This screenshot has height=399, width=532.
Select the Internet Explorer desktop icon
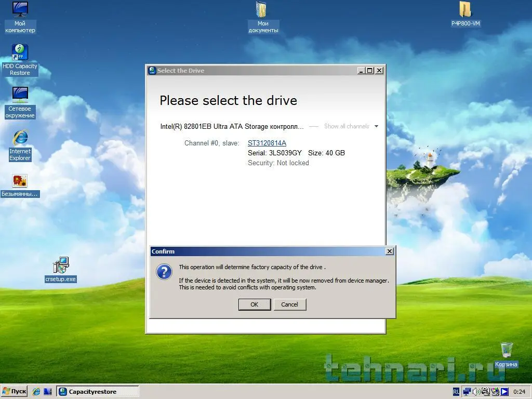click(20, 145)
